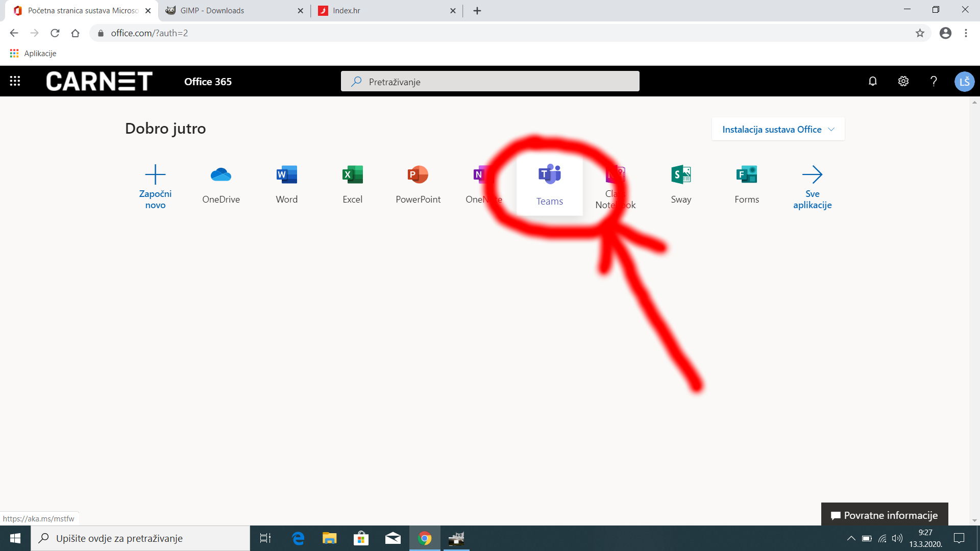Open File Explorer from taskbar
The height and width of the screenshot is (551, 980).
click(330, 538)
